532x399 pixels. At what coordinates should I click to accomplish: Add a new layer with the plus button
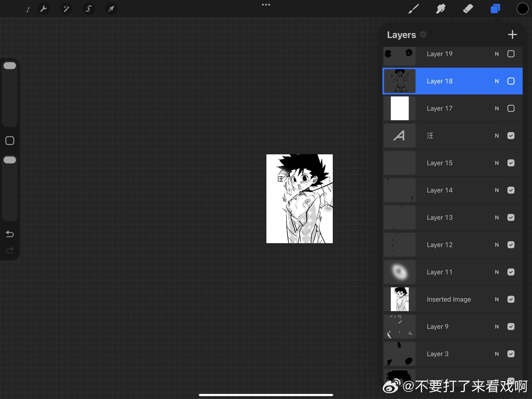[512, 35]
